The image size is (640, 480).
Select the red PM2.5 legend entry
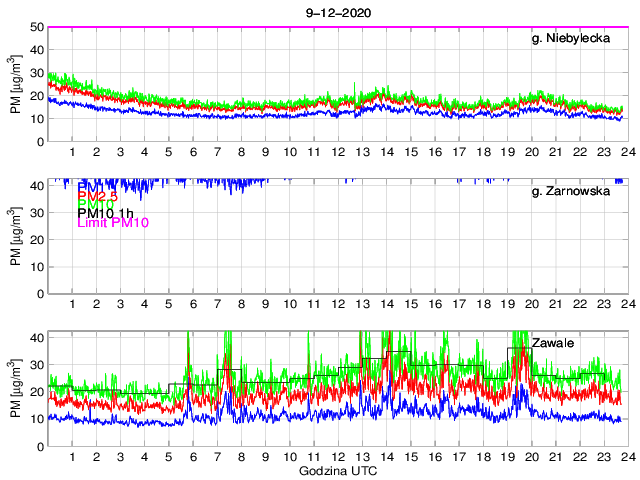(100, 197)
